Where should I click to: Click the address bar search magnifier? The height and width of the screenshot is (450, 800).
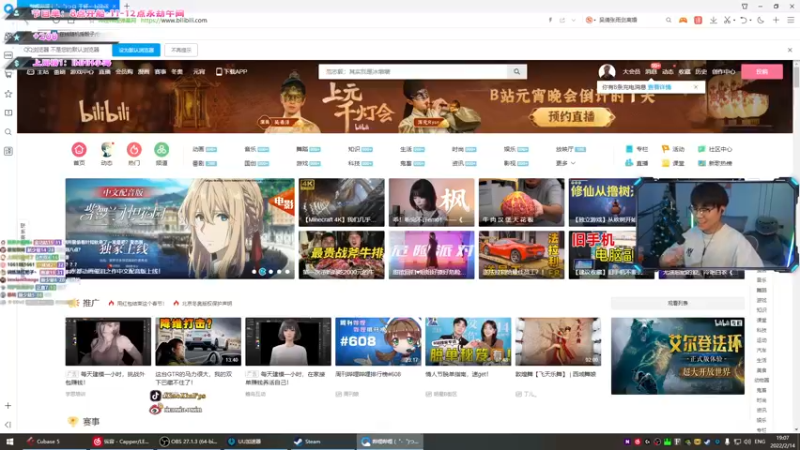click(x=668, y=20)
